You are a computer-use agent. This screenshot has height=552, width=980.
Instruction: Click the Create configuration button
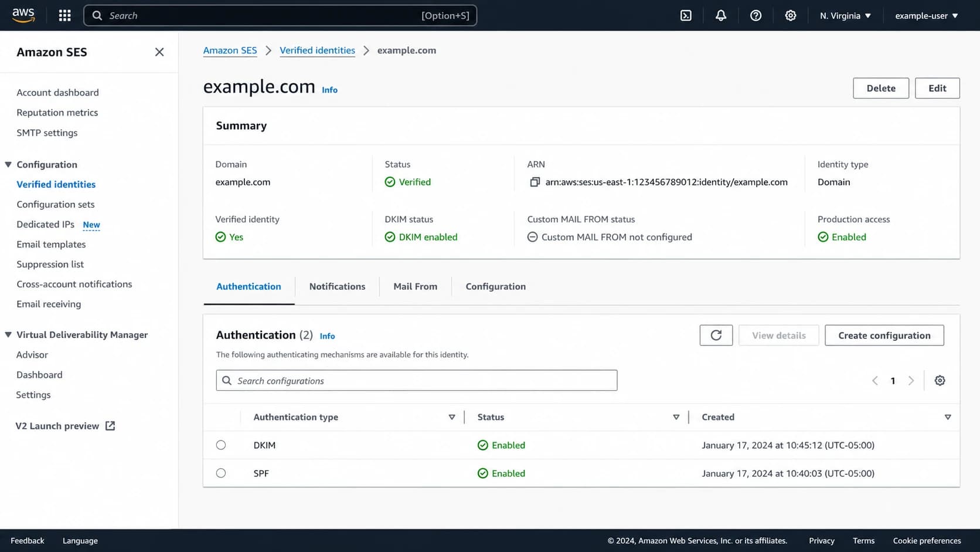point(884,336)
